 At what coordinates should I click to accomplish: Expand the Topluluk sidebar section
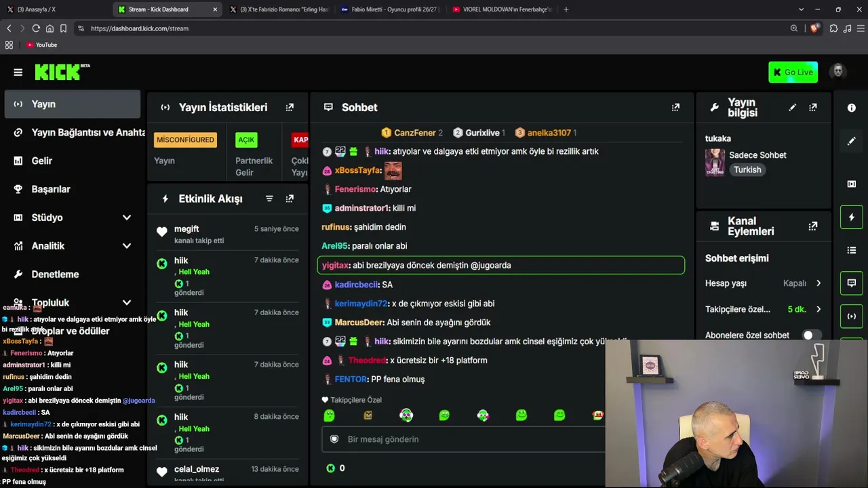coord(126,303)
